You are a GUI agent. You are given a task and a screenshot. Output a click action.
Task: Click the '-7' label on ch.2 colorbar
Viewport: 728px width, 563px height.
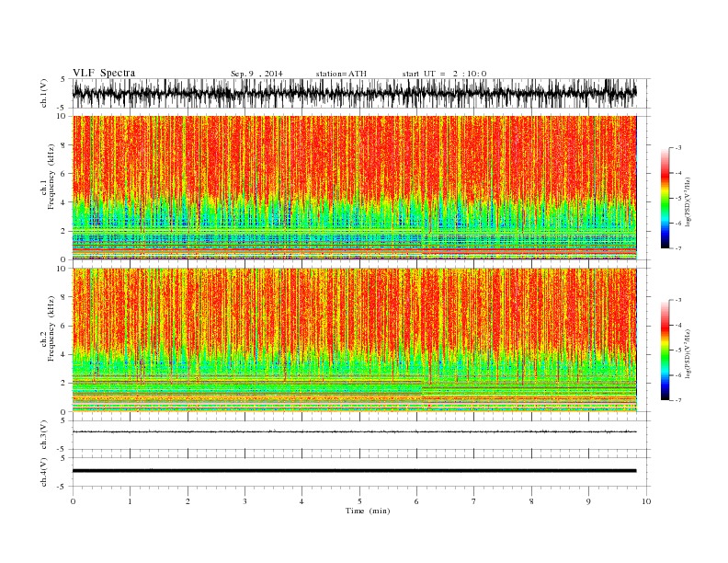coord(677,400)
